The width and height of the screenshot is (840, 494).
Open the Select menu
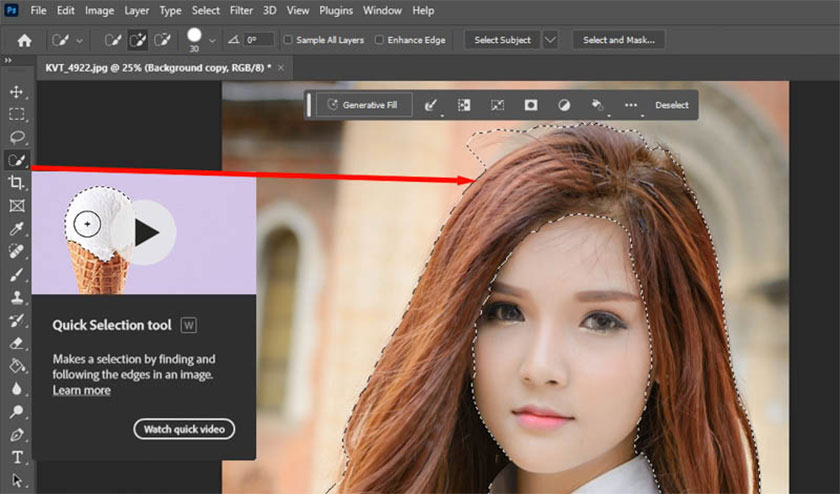coord(205,10)
